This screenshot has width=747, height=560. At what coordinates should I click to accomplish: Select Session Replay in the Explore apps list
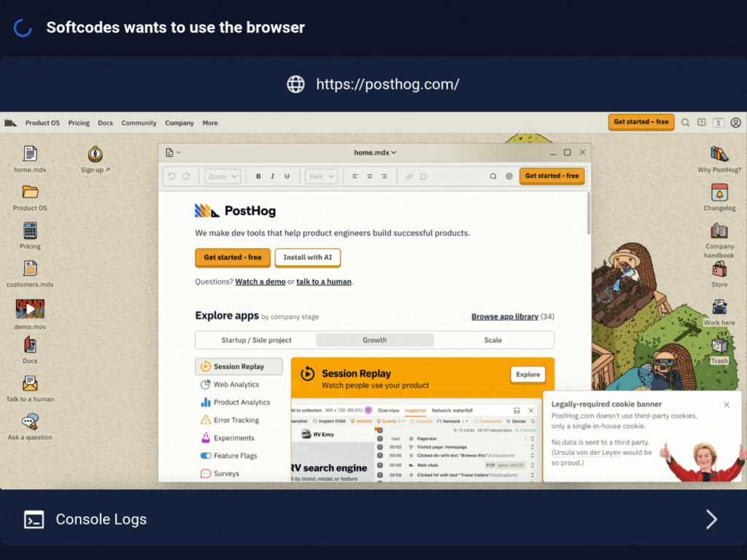(x=239, y=366)
